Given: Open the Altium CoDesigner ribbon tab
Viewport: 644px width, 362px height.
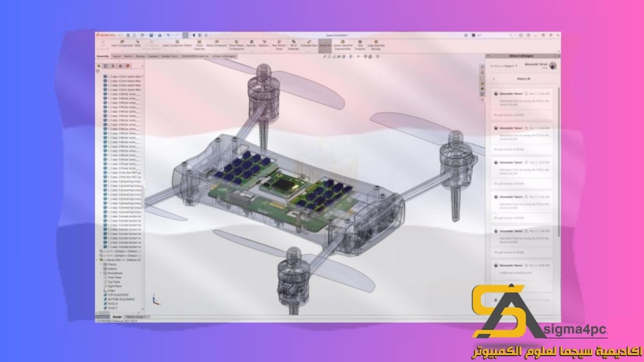Looking at the screenshot, I should point(224,56).
